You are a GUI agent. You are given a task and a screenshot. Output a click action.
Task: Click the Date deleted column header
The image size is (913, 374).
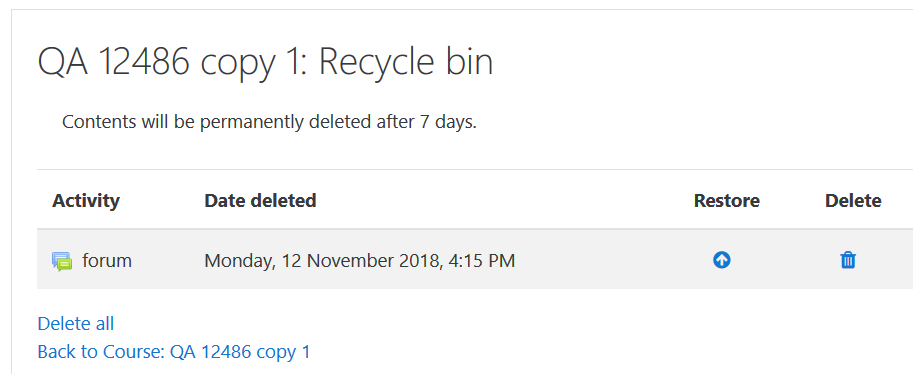click(260, 200)
